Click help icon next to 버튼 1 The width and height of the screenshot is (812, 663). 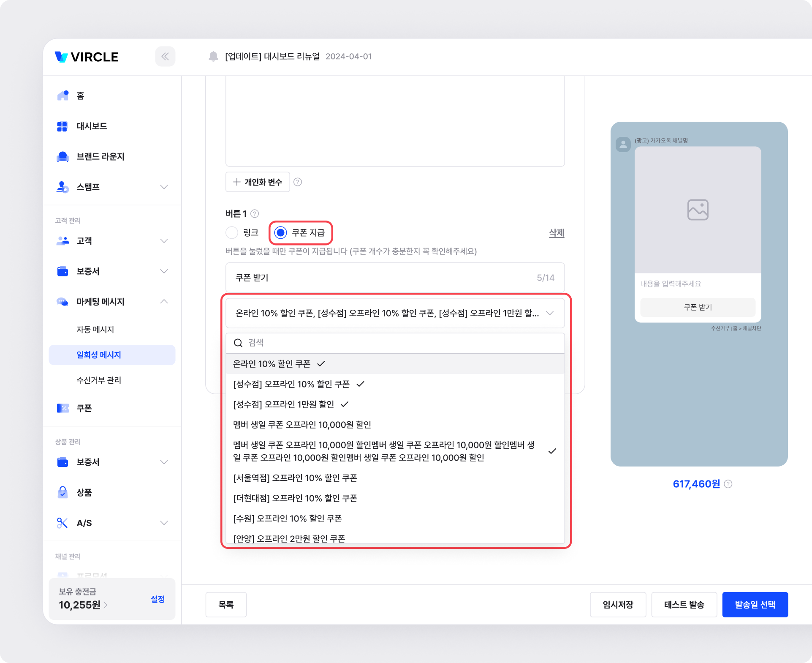click(x=255, y=214)
